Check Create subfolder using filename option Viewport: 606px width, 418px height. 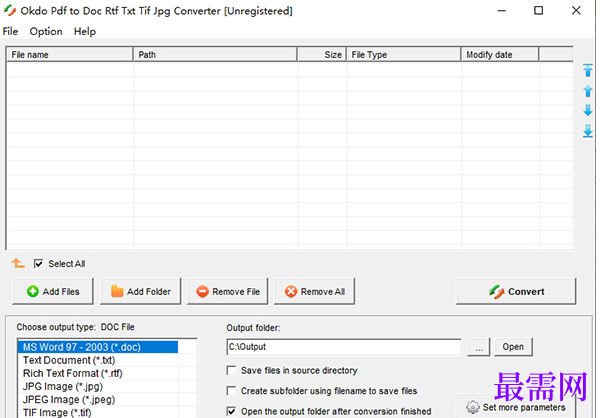tap(231, 391)
